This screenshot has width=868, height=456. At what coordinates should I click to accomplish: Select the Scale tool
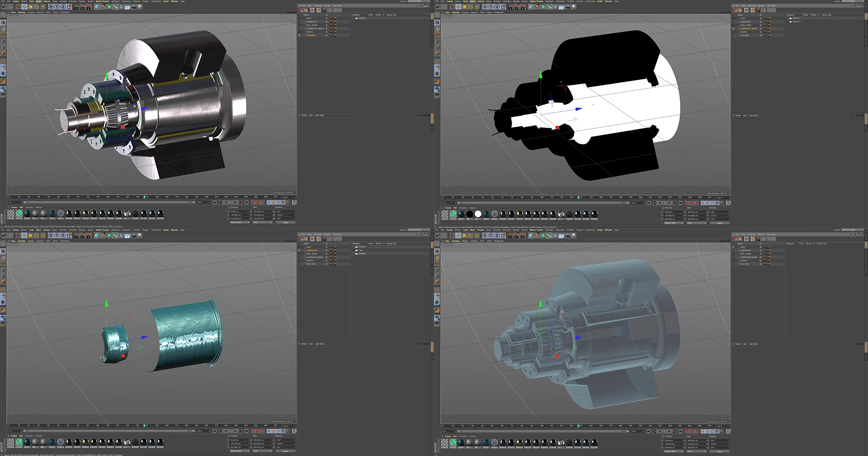(30, 7)
